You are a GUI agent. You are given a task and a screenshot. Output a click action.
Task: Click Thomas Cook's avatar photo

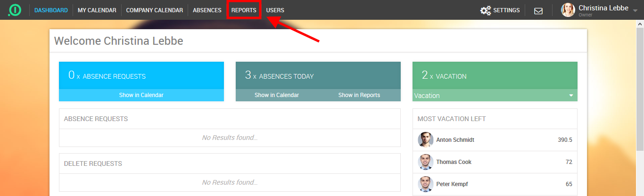(x=425, y=162)
